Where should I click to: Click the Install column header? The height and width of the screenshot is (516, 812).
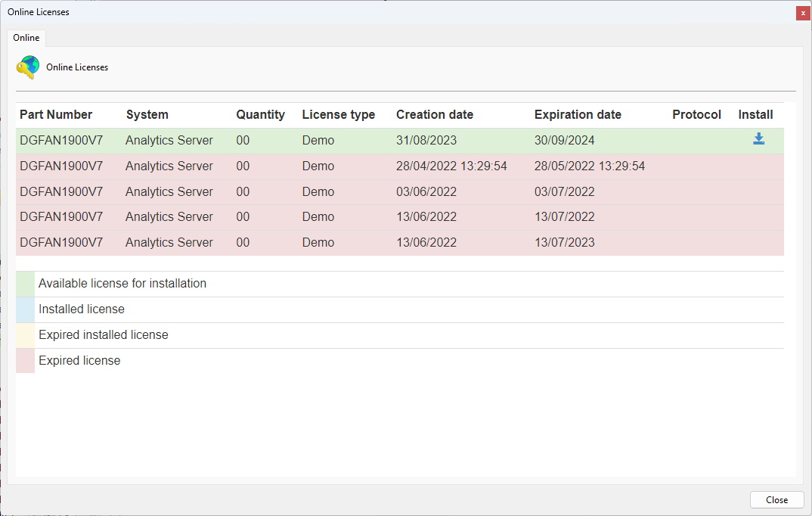coord(755,114)
